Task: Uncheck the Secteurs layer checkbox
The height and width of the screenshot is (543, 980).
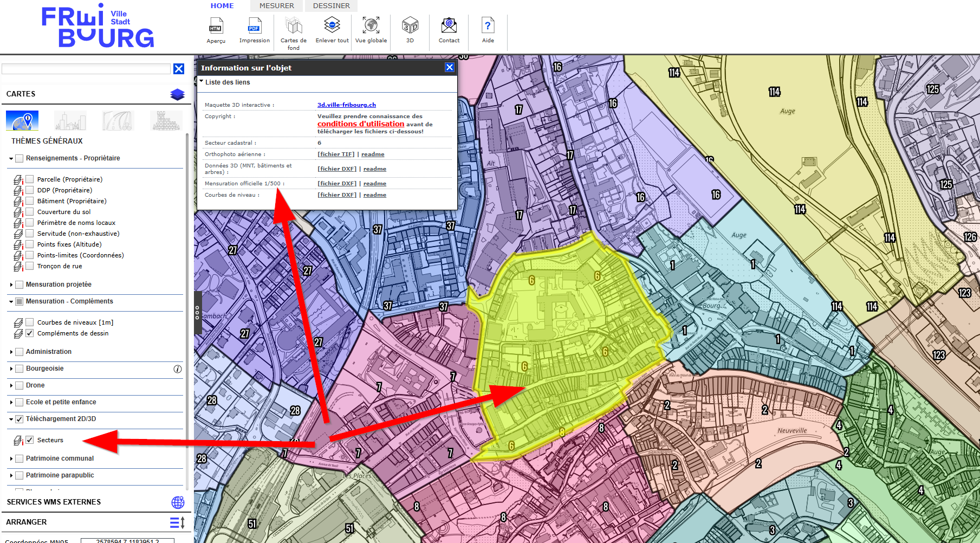Action: point(30,440)
